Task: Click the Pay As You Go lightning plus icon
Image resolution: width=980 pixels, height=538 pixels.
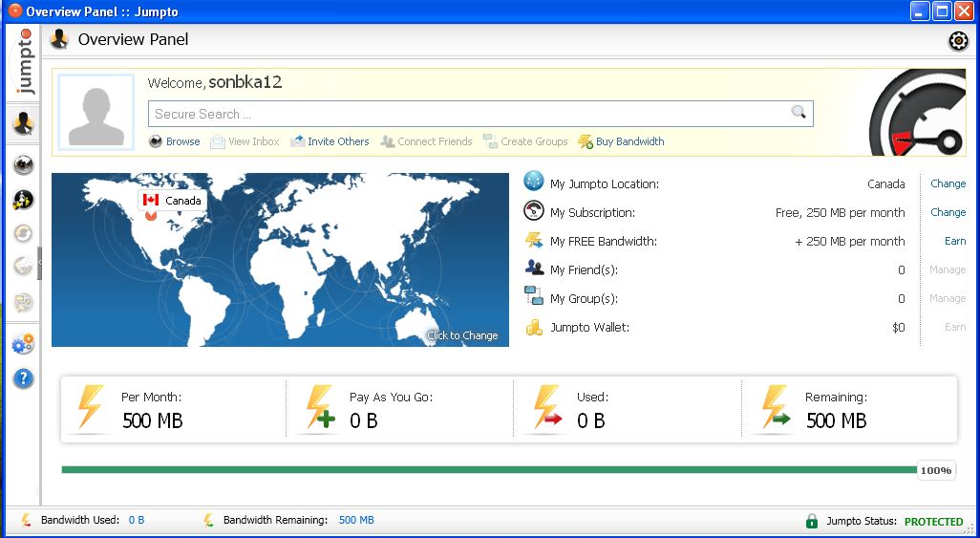Action: (x=320, y=407)
